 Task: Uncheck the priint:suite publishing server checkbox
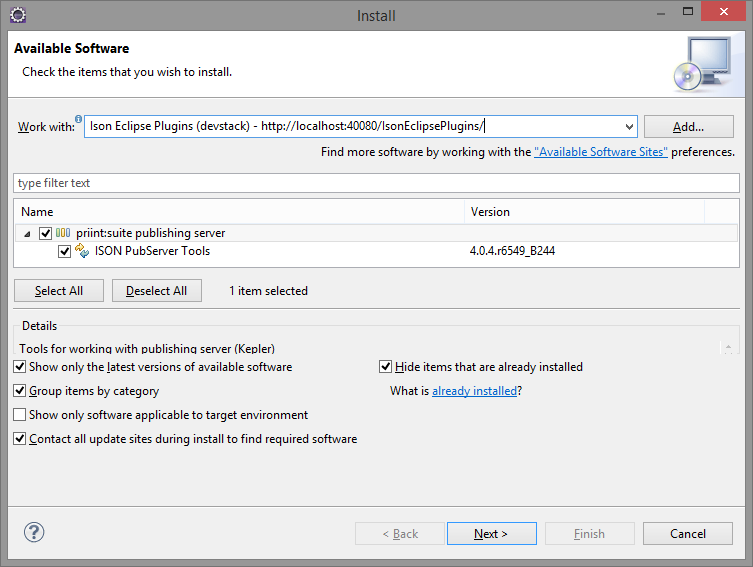(45, 233)
